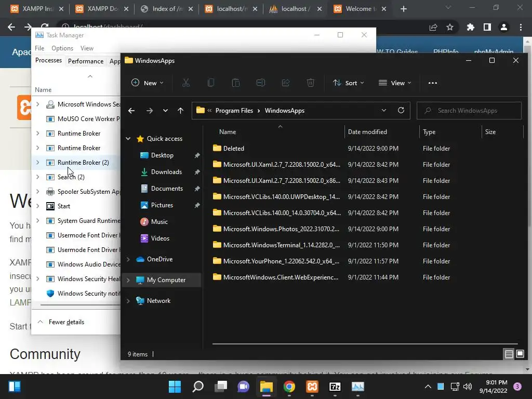Viewport: 532px width, 399px height.
Task: Expand the OneDrive tree node
Action: coord(128,259)
